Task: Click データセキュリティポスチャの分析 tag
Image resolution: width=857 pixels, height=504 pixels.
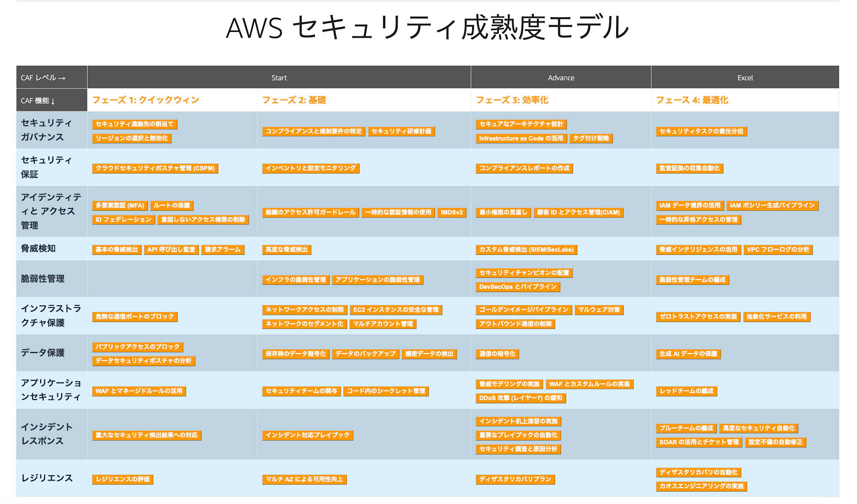Action: [x=144, y=361]
